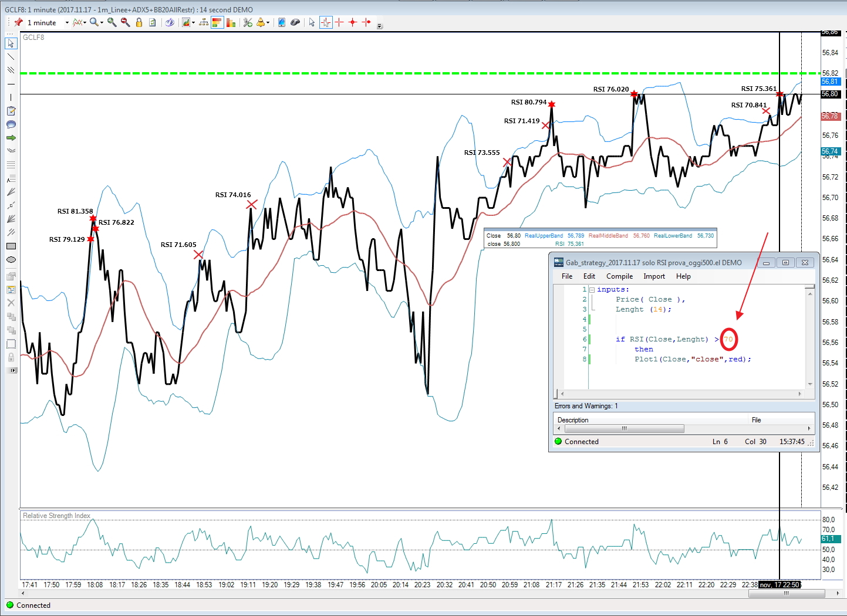Select the diagonal trend line tool
The width and height of the screenshot is (847, 616).
click(x=11, y=57)
